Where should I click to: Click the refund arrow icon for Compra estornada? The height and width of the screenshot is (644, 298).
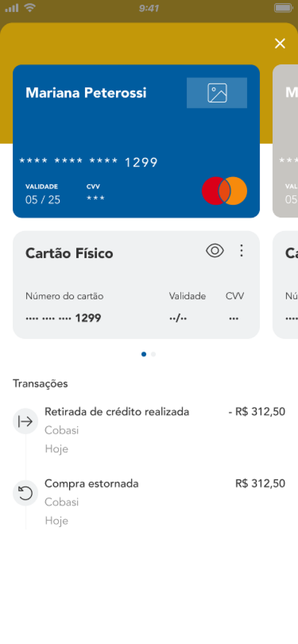pyautogui.click(x=25, y=493)
